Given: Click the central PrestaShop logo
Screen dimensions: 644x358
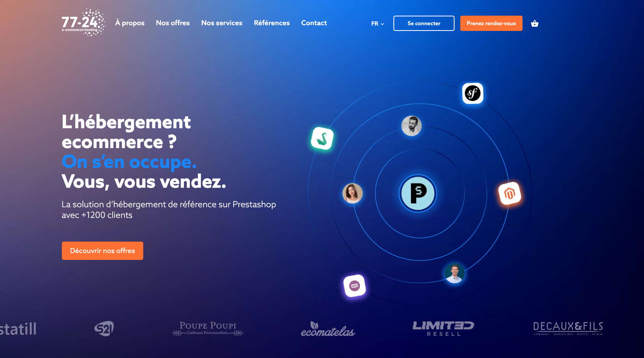Looking at the screenshot, I should click(418, 193).
